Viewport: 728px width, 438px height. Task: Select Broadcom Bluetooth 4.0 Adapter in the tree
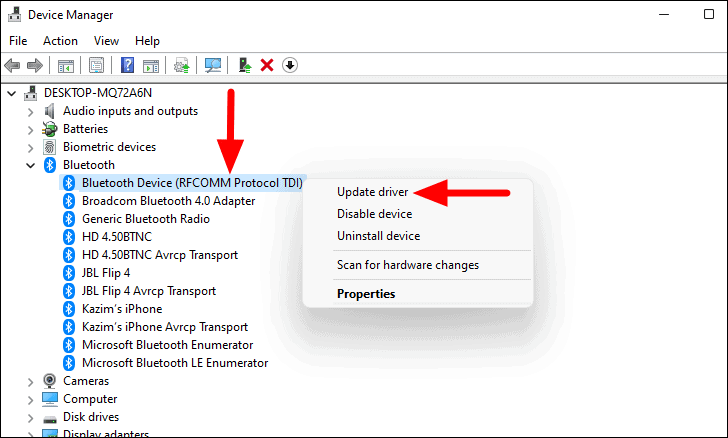168,201
